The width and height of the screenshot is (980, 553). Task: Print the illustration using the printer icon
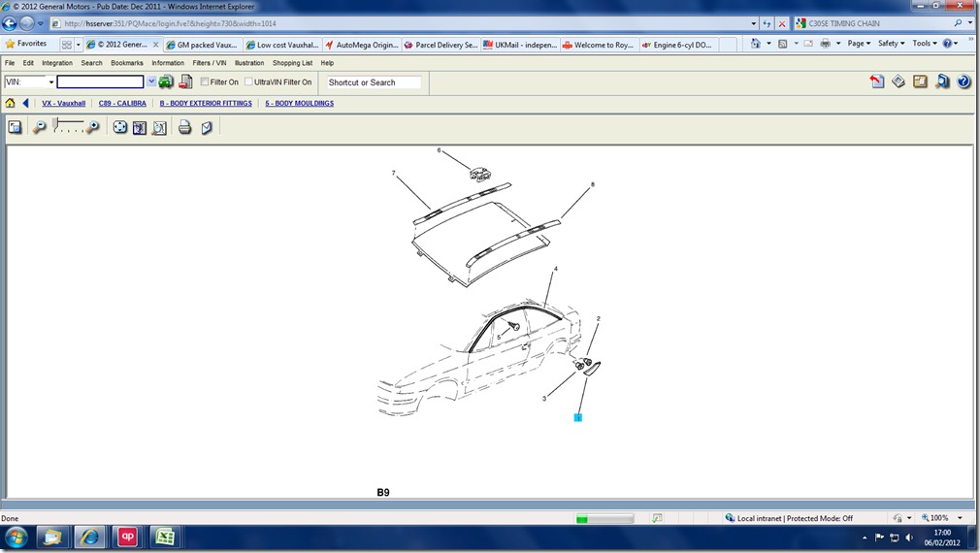(184, 127)
